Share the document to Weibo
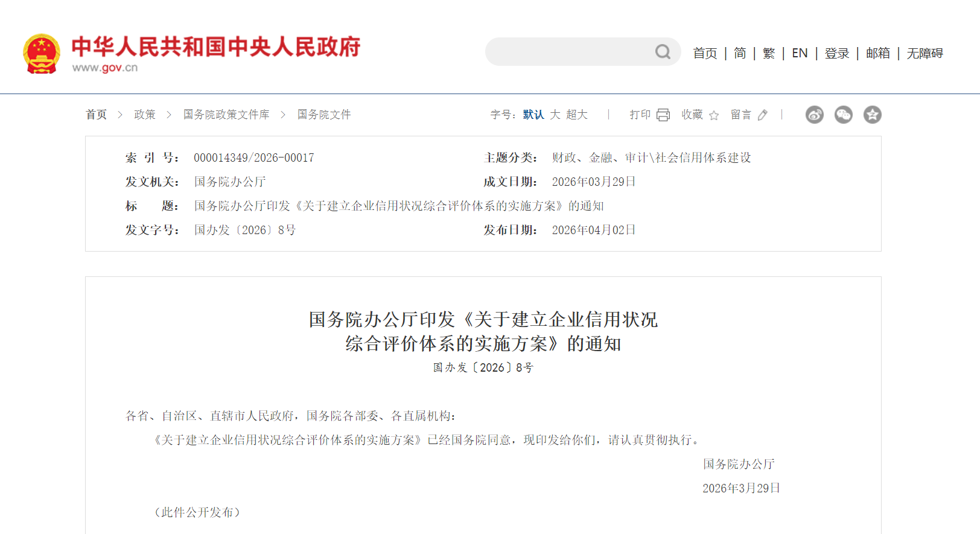The height and width of the screenshot is (534, 980). (815, 115)
